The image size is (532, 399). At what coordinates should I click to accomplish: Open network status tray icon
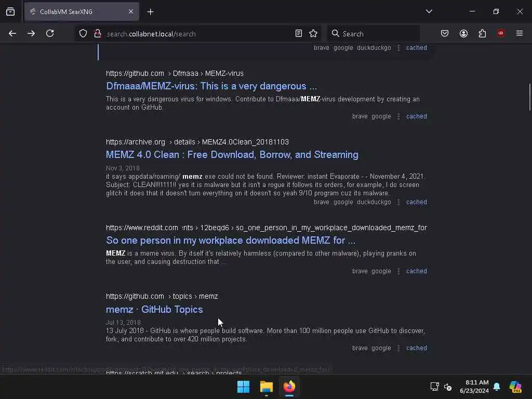pyautogui.click(x=435, y=387)
